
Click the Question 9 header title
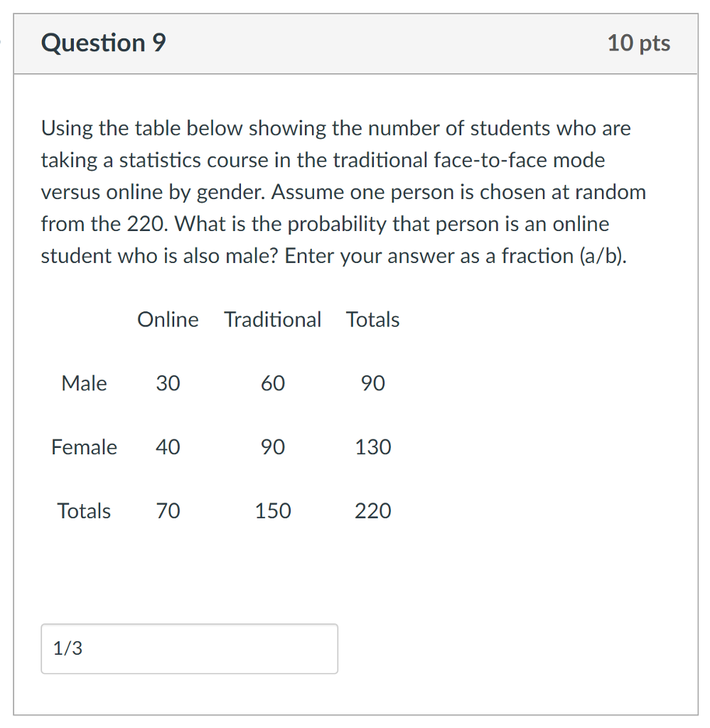(102, 43)
